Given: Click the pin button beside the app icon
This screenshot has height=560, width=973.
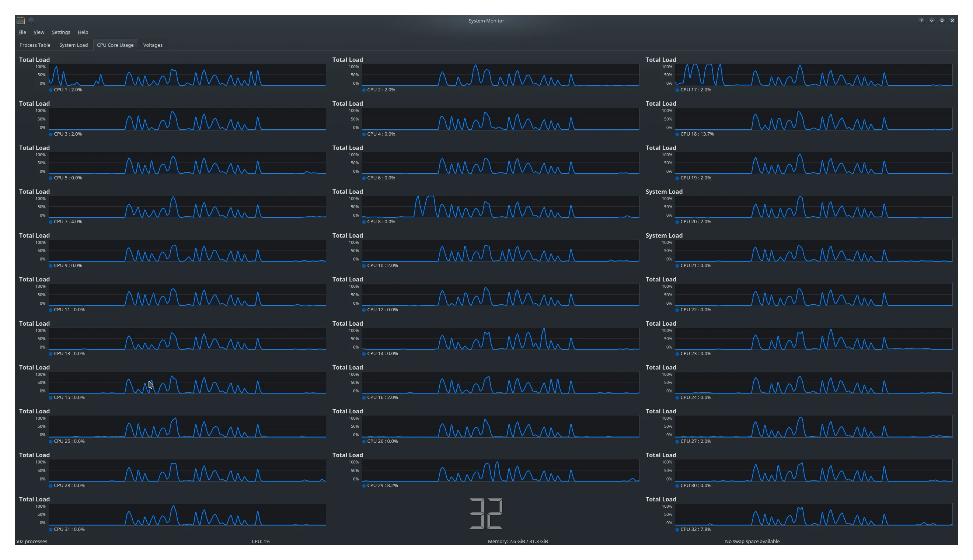Looking at the screenshot, I should coord(31,20).
